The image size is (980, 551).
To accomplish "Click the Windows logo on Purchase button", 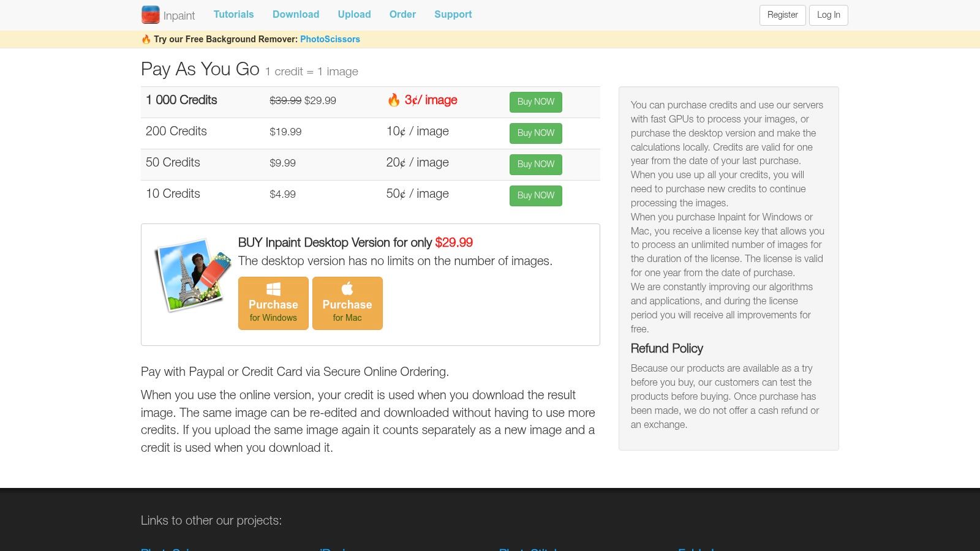I will 273,289.
